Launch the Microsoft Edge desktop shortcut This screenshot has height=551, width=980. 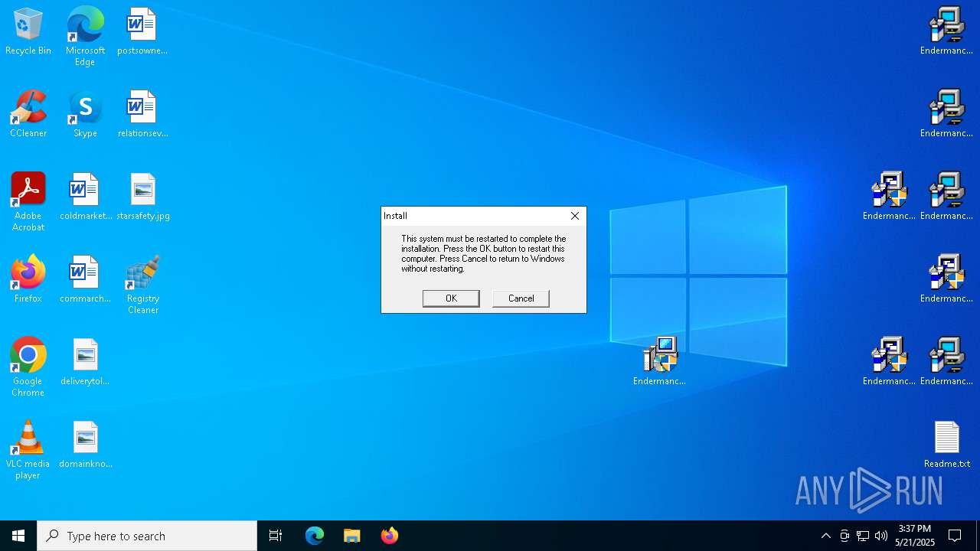pos(85,36)
